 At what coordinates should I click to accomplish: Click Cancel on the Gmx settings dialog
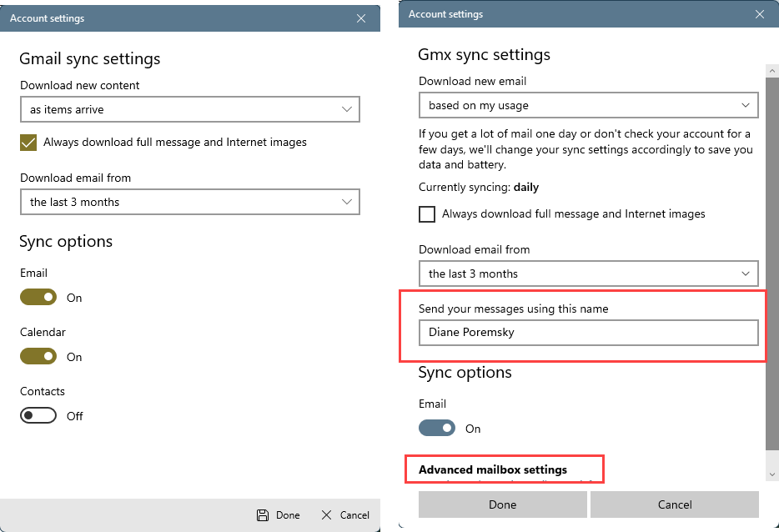pyautogui.click(x=674, y=504)
